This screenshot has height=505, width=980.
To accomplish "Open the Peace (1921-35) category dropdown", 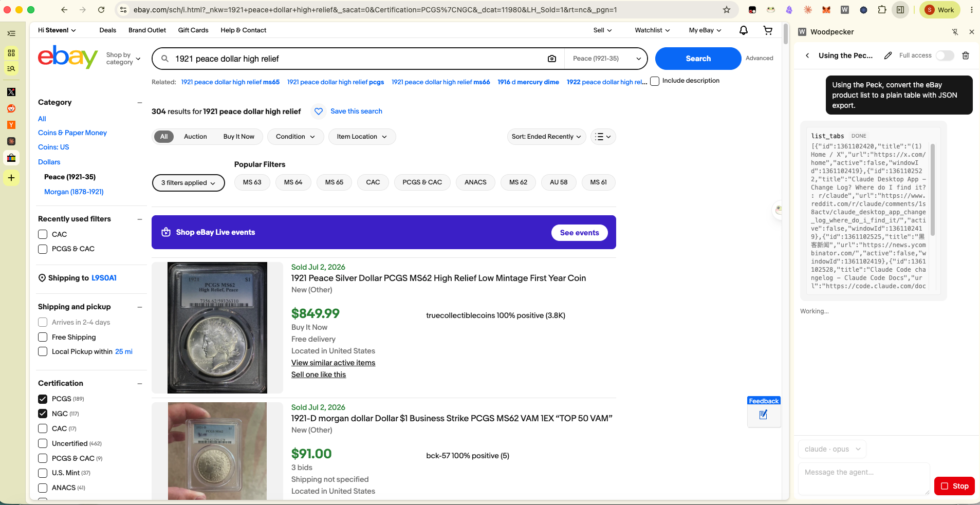I will pos(606,59).
